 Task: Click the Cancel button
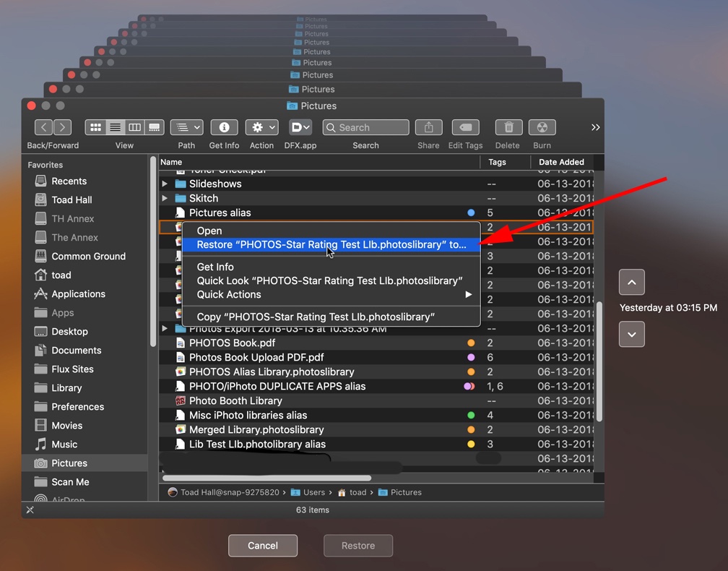[x=263, y=546]
